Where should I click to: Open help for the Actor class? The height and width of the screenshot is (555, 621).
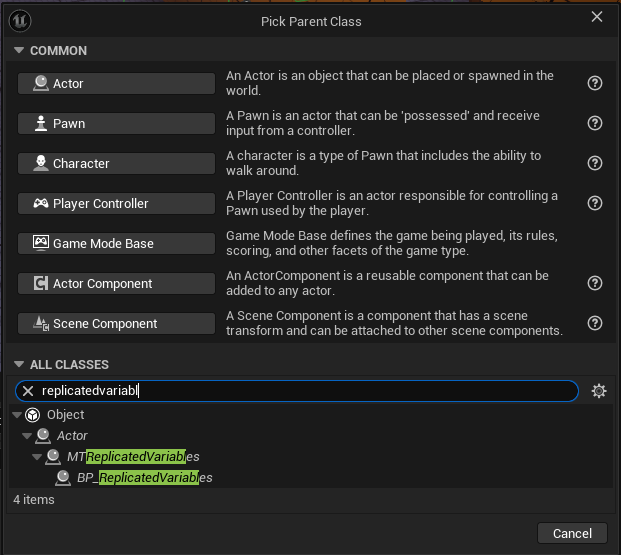594,83
